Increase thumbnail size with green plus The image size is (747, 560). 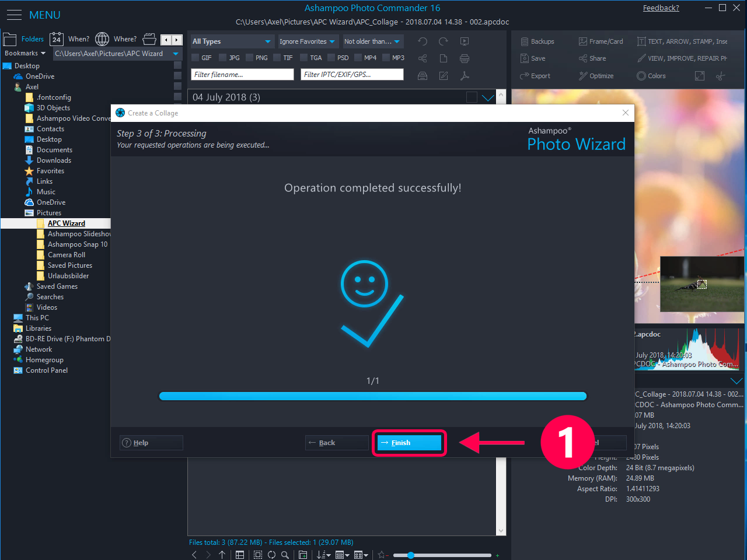coord(497,555)
